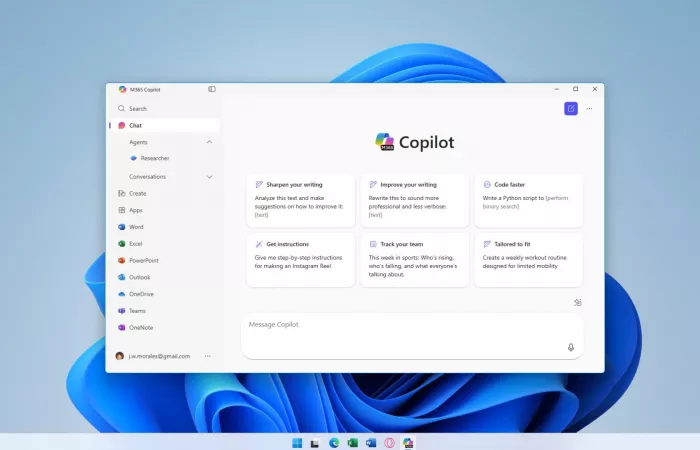Click the account profile avatar
Viewport: 700px width, 450px height.
[x=120, y=356]
